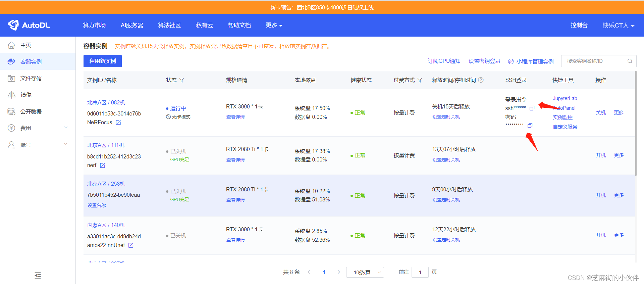Expand the 账号 sidebar menu

[38, 145]
